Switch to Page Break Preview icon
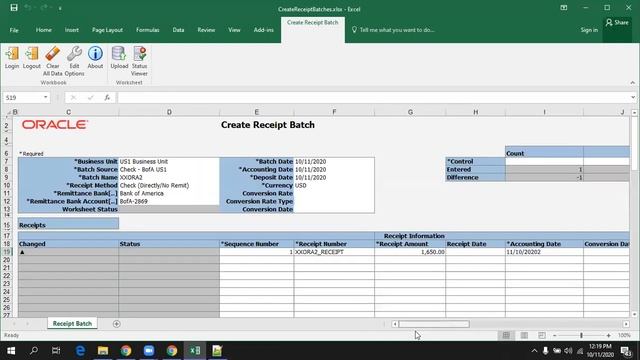 [x=542, y=336]
